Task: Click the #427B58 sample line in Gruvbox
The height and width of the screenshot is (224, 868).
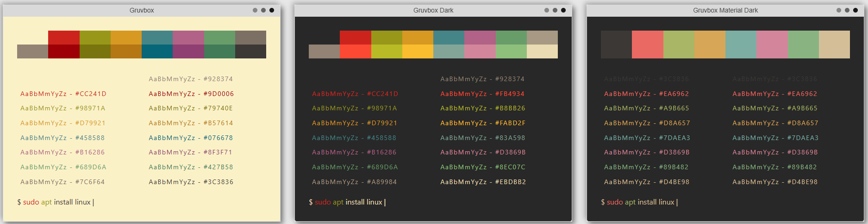Action: (191, 167)
